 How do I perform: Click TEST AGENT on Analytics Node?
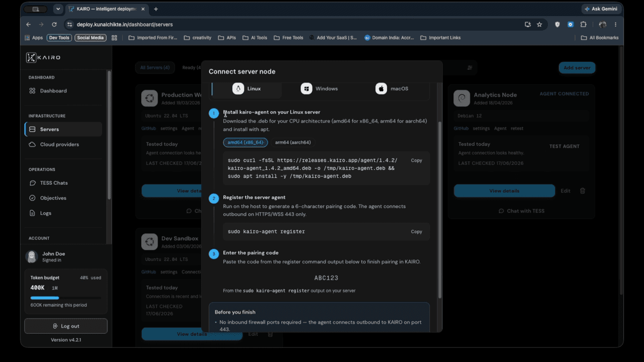click(564, 146)
